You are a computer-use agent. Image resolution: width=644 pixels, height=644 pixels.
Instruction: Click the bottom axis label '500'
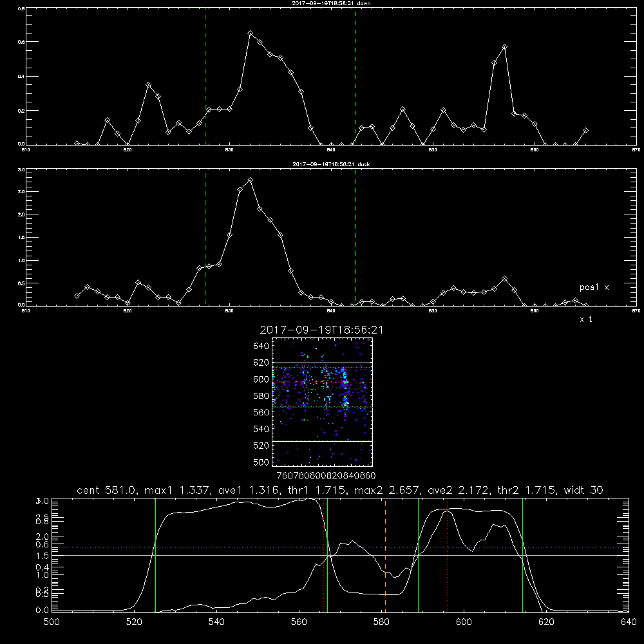(x=52, y=622)
